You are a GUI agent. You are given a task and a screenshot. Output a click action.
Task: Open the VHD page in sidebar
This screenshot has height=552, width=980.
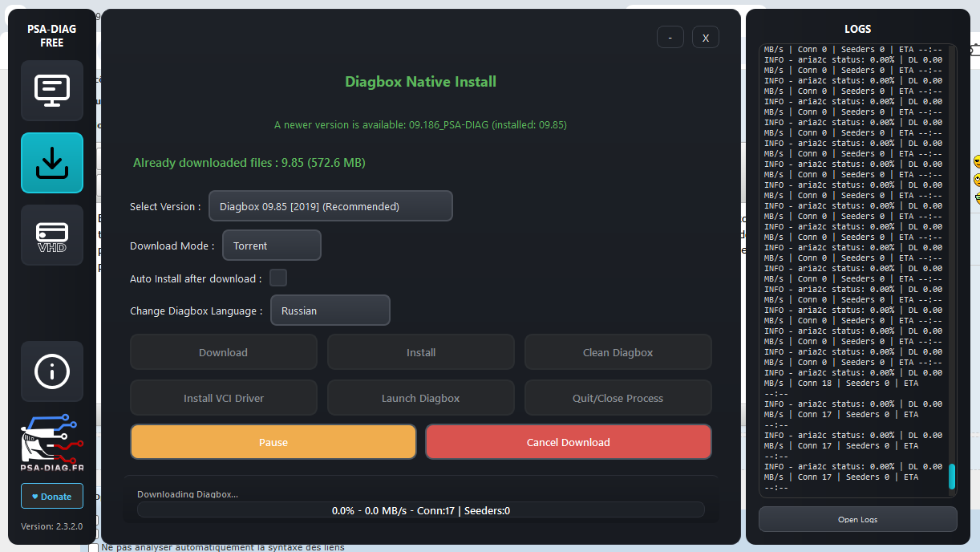pyautogui.click(x=52, y=235)
